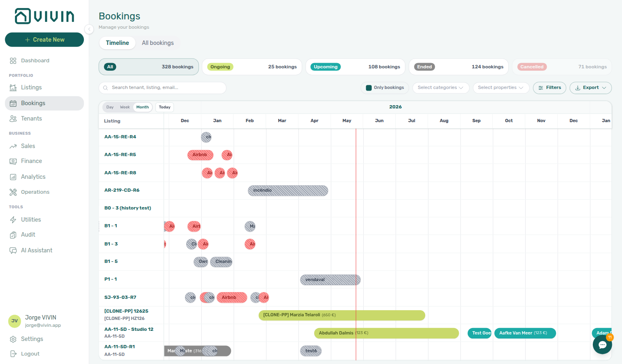
Task: Open the Filters button
Action: (550, 88)
